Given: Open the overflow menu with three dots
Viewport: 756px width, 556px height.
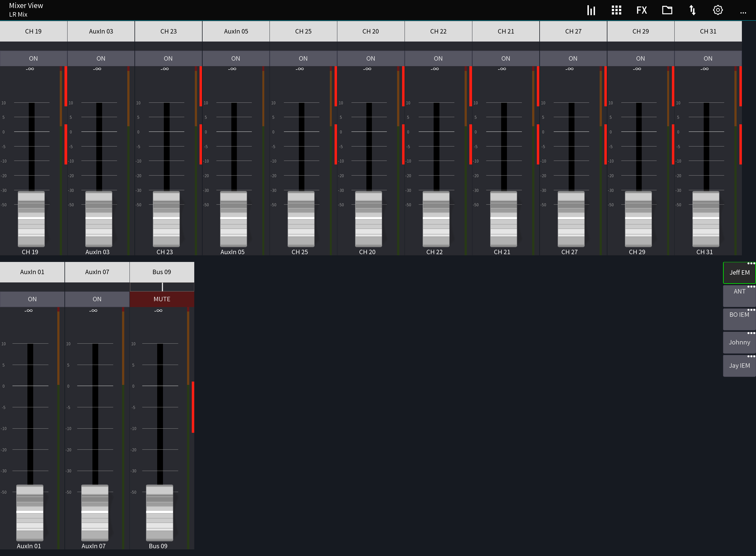Looking at the screenshot, I should pyautogui.click(x=743, y=12).
